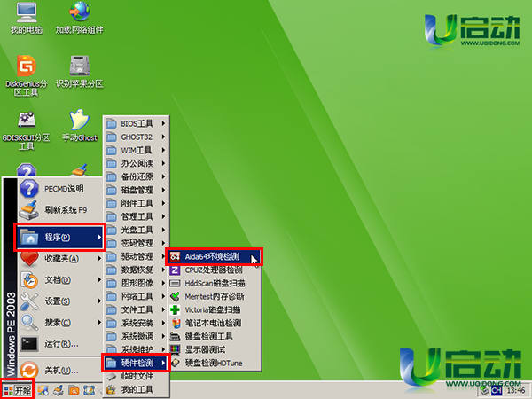Launch 笔记本电池检测 battery tool
Screen dimensions: 532x399
(215, 323)
